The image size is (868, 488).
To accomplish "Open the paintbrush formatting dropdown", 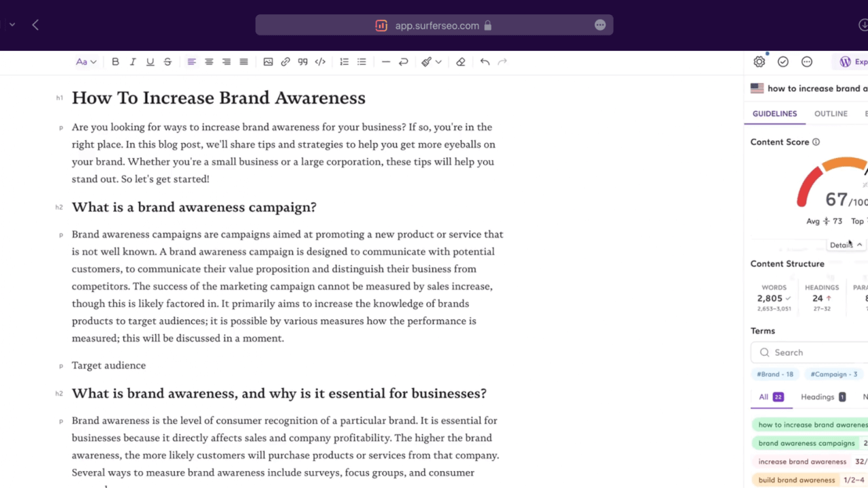I will tap(430, 62).
